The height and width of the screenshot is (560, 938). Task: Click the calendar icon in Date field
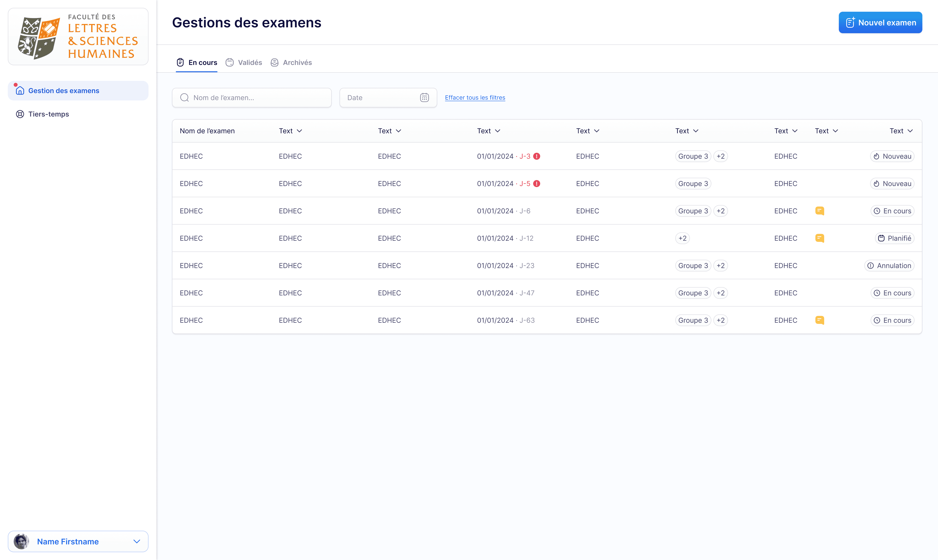click(x=424, y=98)
